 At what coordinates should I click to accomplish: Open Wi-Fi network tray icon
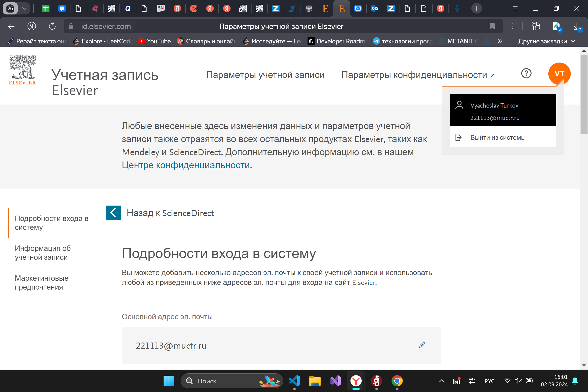507,381
